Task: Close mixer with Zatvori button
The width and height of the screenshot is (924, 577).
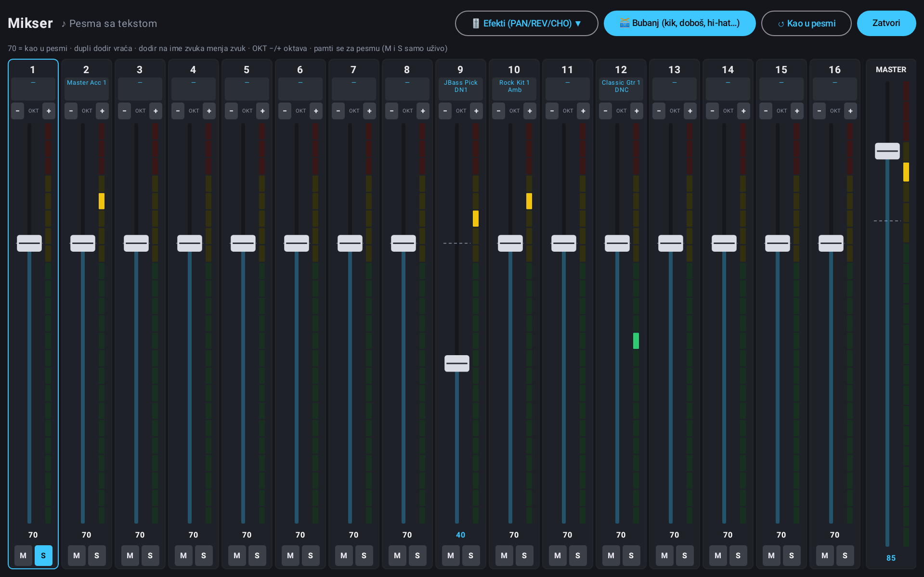Action: 886,23
